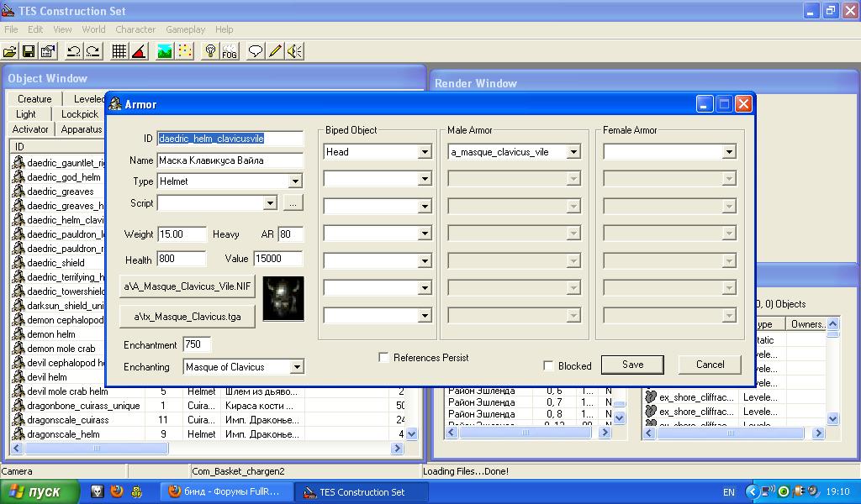Click the Open file toolbar icon

pyautogui.click(x=9, y=51)
